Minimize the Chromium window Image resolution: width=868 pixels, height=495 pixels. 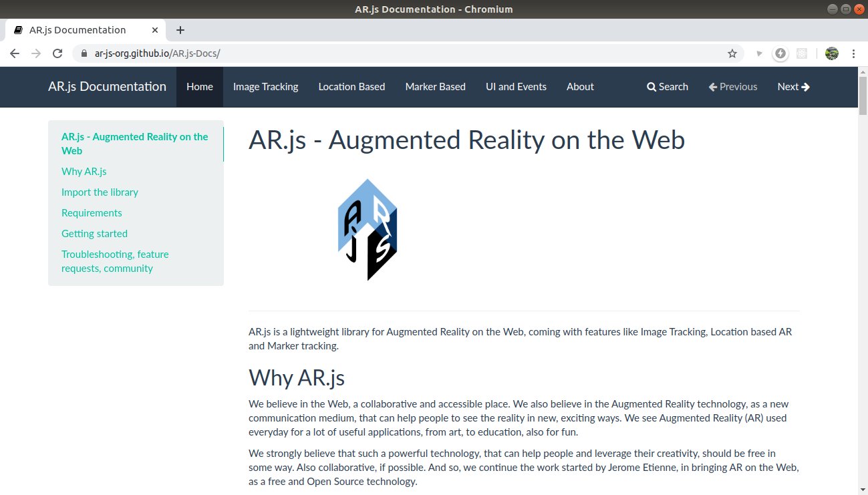(833, 9)
